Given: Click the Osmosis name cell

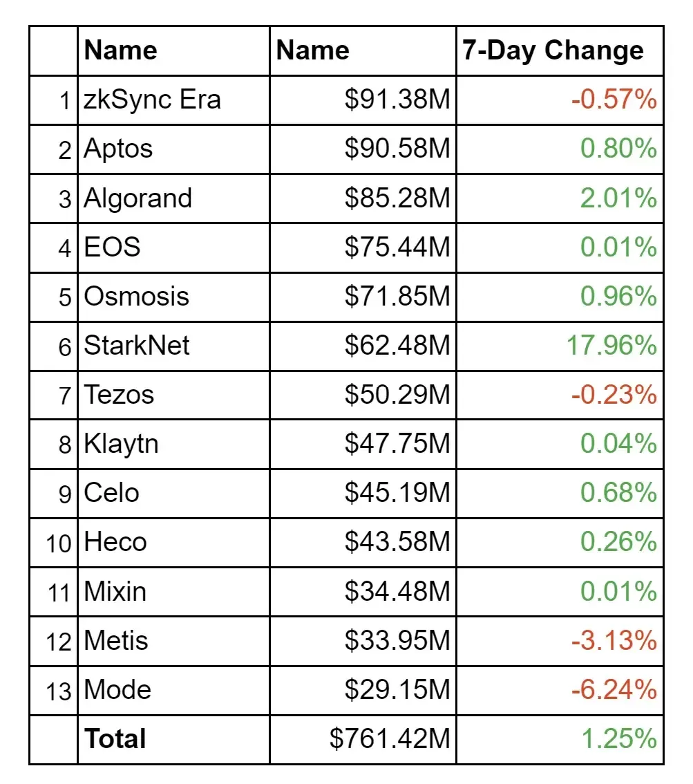Looking at the screenshot, I should click(x=136, y=297).
